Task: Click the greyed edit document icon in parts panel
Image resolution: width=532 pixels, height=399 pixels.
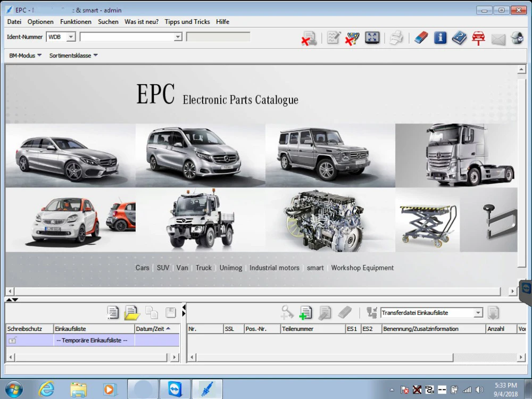Action: tap(325, 313)
